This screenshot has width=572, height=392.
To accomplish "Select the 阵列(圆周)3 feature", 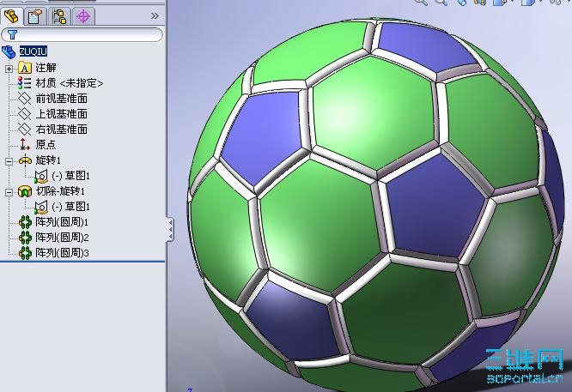I will click(x=62, y=252).
